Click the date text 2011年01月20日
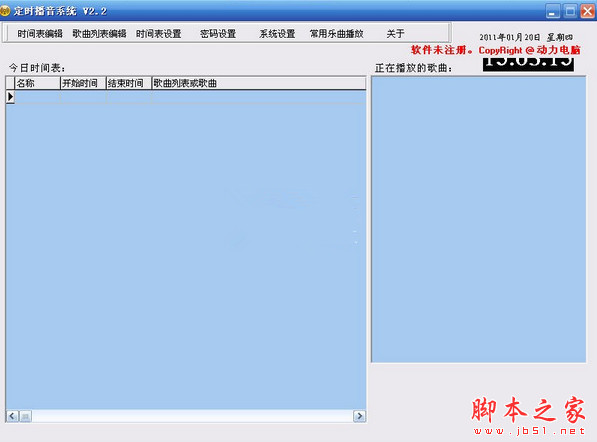Viewport: 597px width, 442px height. 509,37
